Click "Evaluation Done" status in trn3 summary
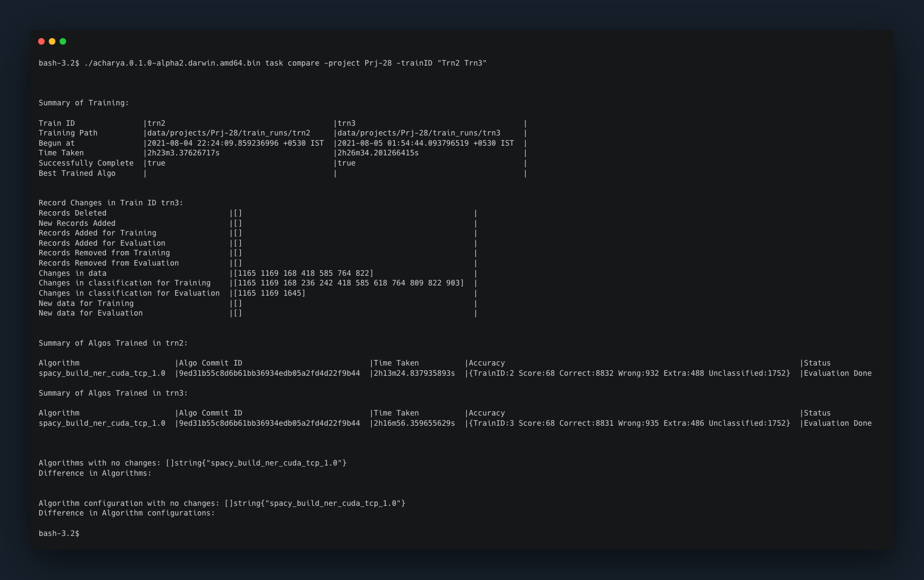 tap(838, 424)
